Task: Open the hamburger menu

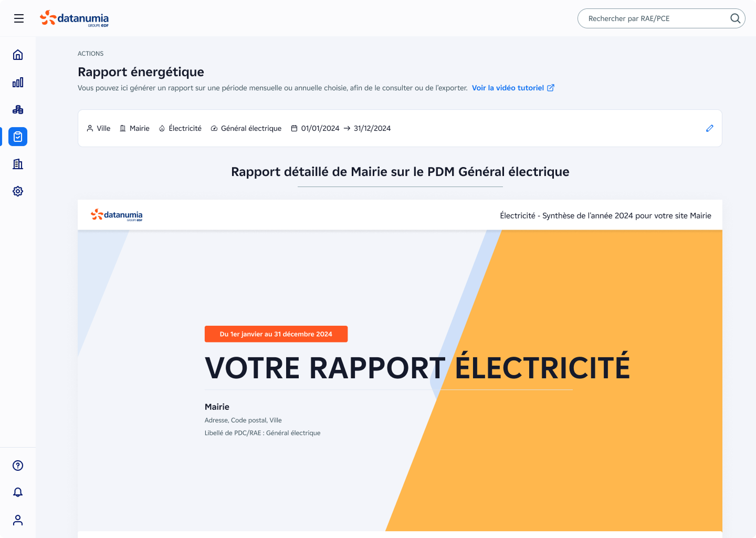Action: (x=19, y=18)
